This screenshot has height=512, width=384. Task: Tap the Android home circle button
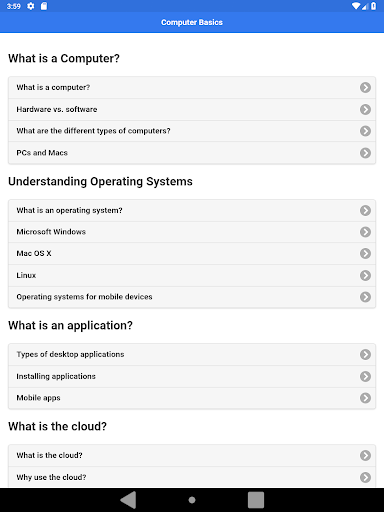click(x=192, y=500)
